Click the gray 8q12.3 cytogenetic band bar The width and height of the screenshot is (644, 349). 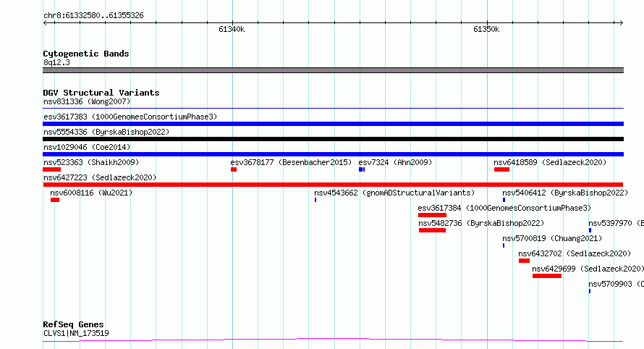tap(333, 70)
